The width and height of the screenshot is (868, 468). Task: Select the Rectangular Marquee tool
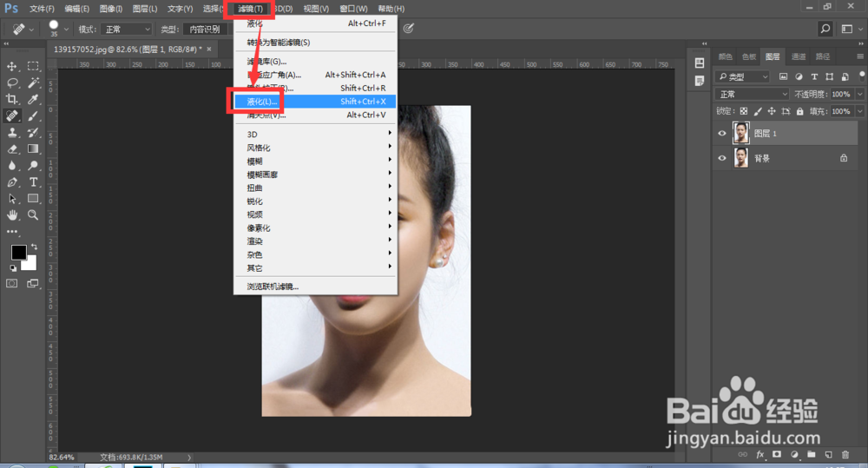click(33, 67)
